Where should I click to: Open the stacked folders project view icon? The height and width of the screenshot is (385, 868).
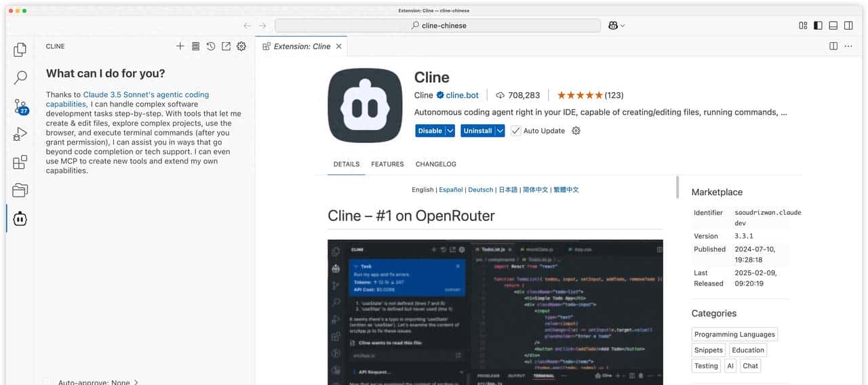(x=20, y=190)
